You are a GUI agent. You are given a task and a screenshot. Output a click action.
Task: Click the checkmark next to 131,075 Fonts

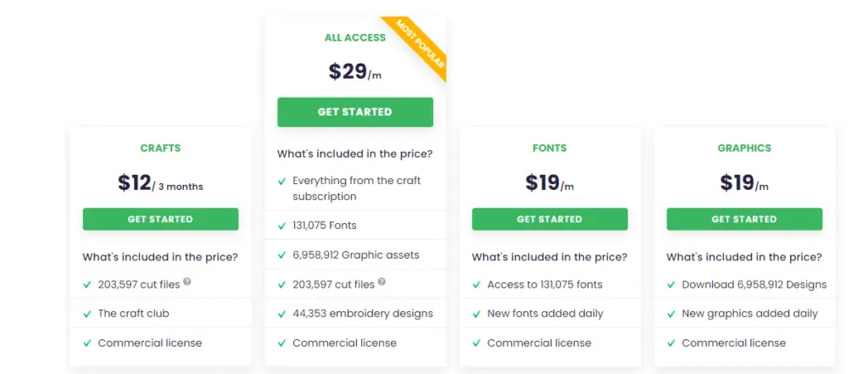coord(281,226)
